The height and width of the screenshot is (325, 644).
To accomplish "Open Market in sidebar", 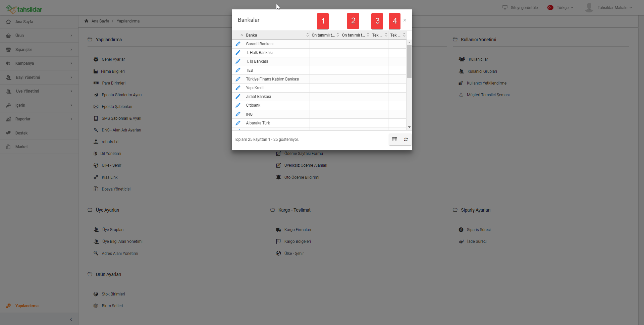I will tap(39, 147).
